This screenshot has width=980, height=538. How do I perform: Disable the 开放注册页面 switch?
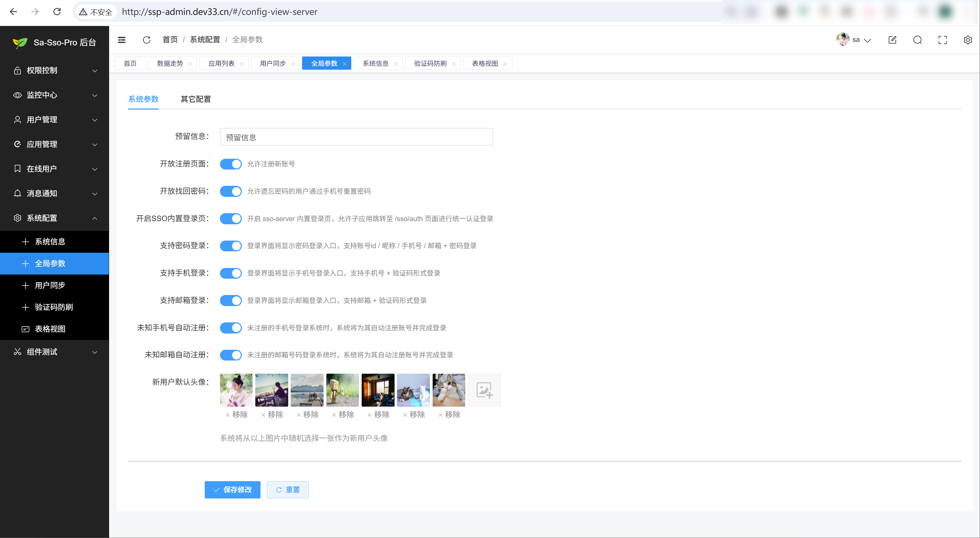coord(231,164)
